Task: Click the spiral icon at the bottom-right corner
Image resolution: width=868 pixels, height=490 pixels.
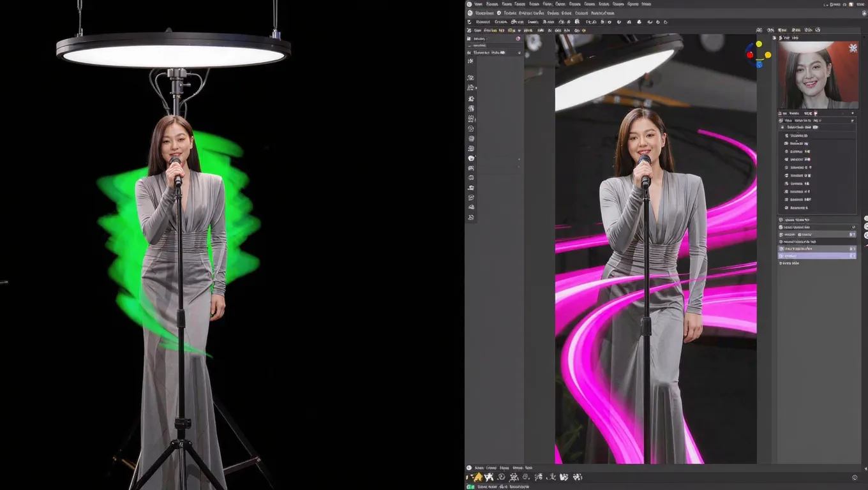Action: [x=855, y=477]
